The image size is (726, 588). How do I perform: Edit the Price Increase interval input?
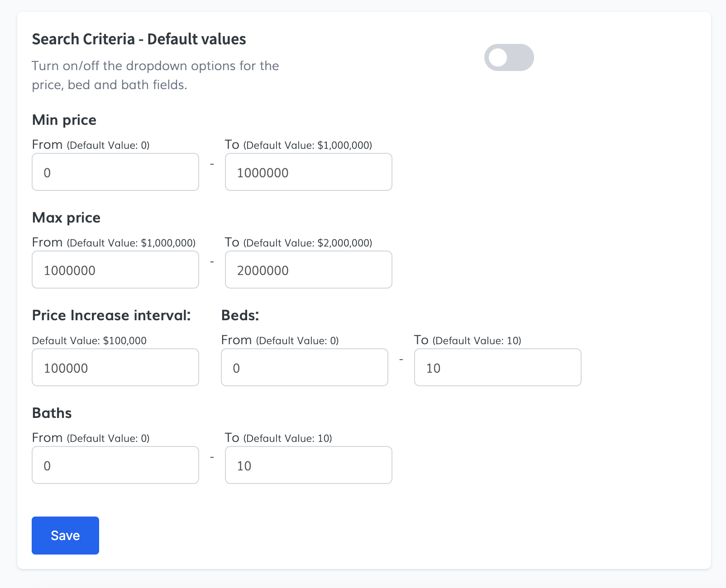coord(115,368)
